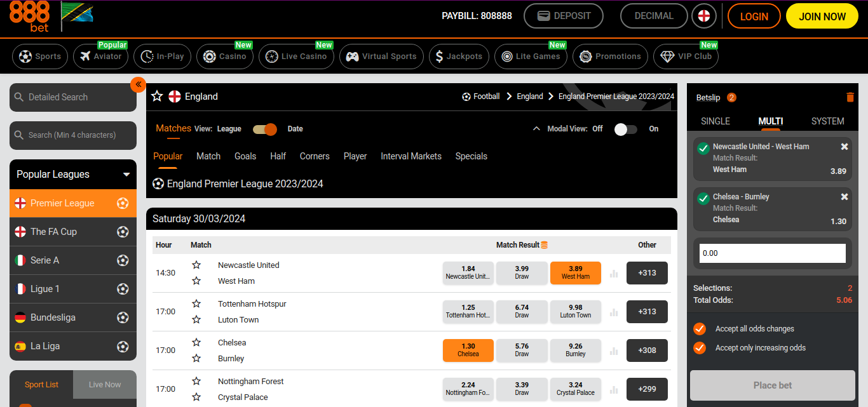Favorite the Tottenham Hotspur star
This screenshot has width=868, height=407.
coord(196,304)
